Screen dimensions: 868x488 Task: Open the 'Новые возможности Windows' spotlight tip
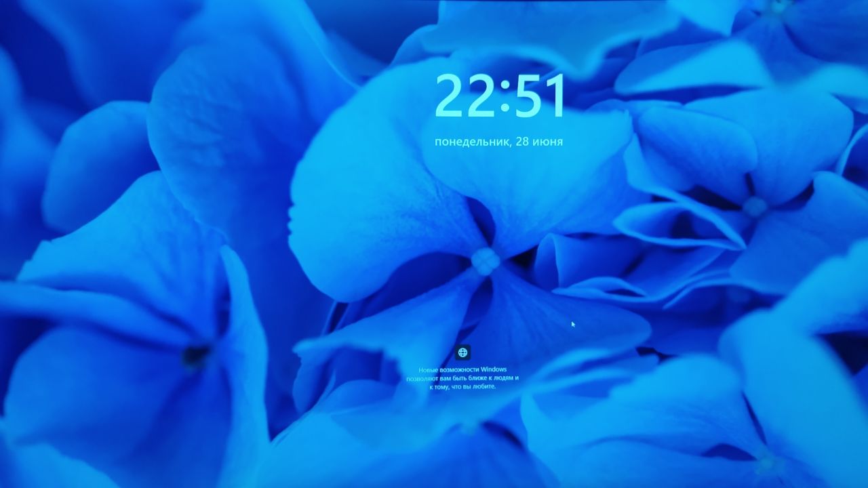[462, 378]
